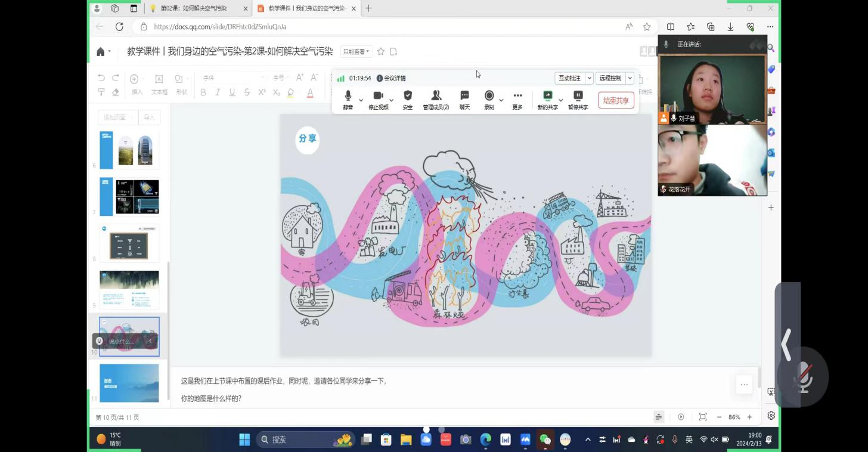
Task: Open 会议详情 meeting details
Action: pyautogui.click(x=391, y=78)
